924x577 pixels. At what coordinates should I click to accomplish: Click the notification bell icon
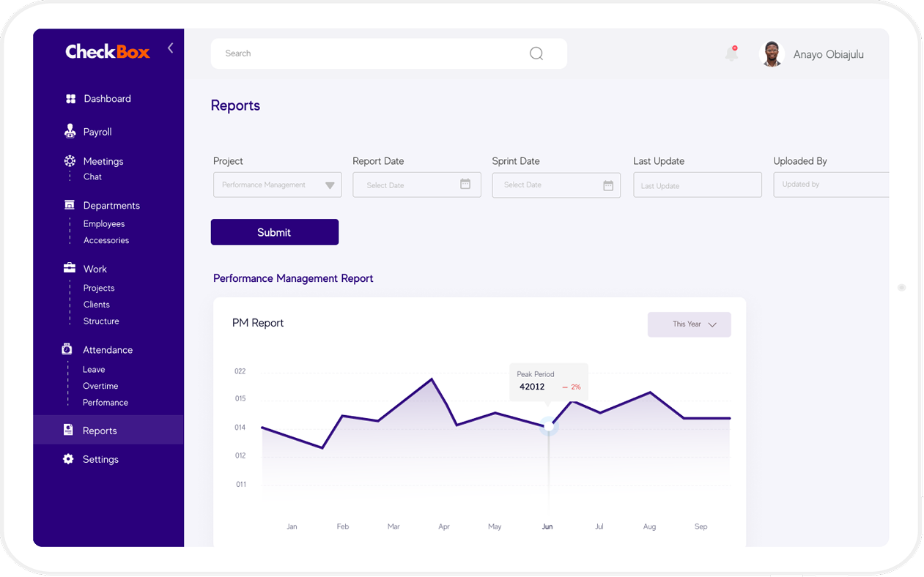click(x=731, y=53)
